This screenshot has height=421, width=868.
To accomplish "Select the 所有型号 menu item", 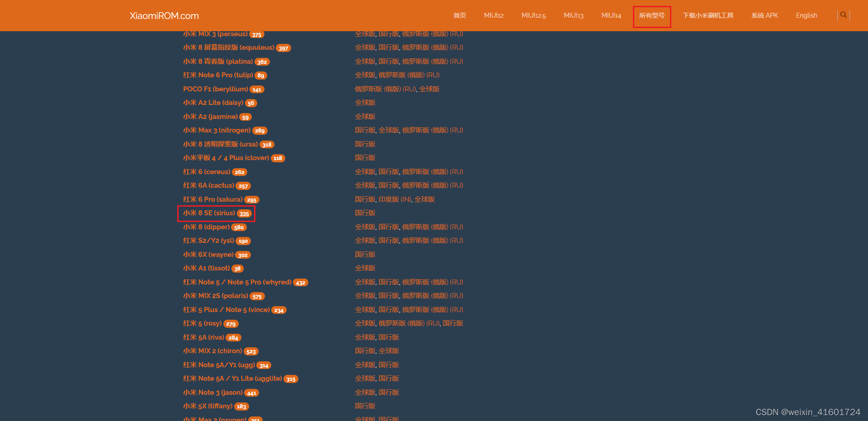I will tap(652, 15).
